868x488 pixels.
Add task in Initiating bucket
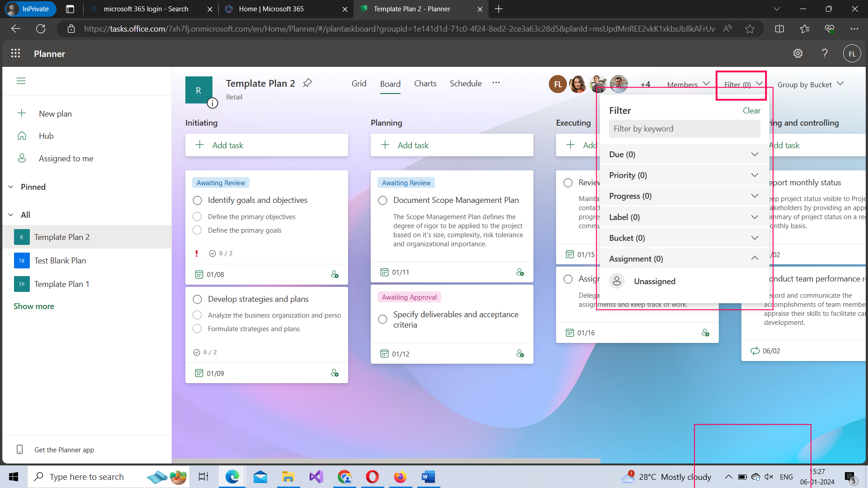[x=267, y=145]
